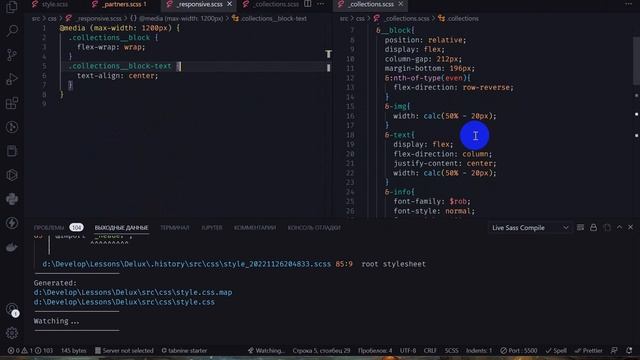Click the feedback icon in the status bar
Image resolution: width=640 pixels, height=360 pixels.
coord(614,351)
